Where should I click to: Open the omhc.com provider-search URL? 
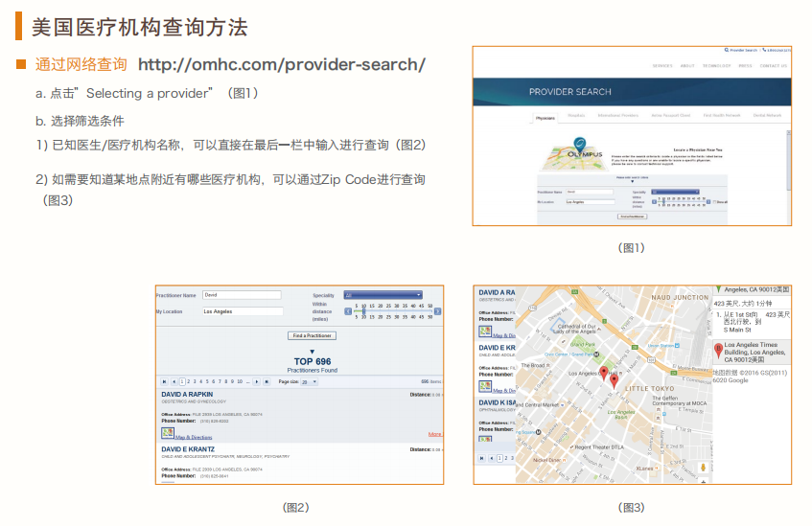[282, 65]
